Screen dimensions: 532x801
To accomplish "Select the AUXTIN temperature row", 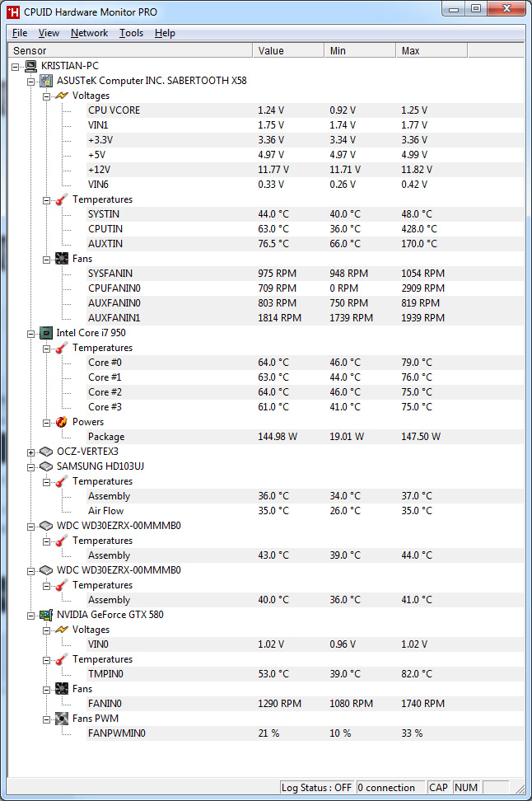I will click(306, 244).
